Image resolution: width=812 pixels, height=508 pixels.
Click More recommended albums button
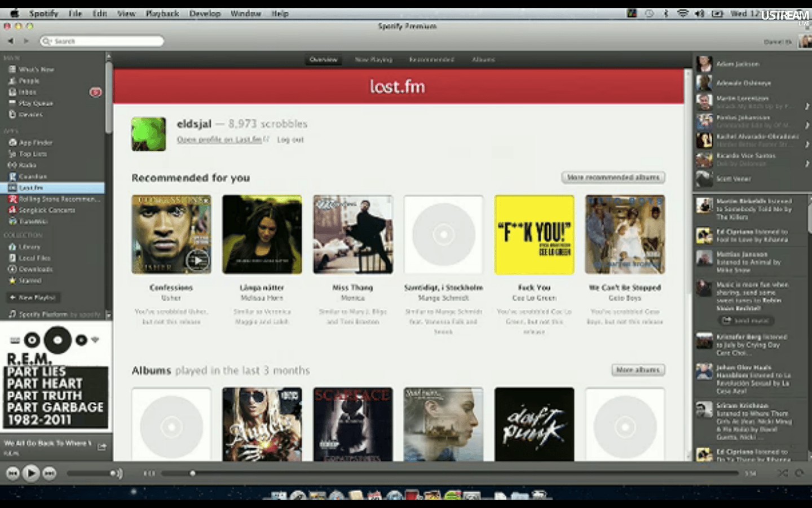click(613, 177)
